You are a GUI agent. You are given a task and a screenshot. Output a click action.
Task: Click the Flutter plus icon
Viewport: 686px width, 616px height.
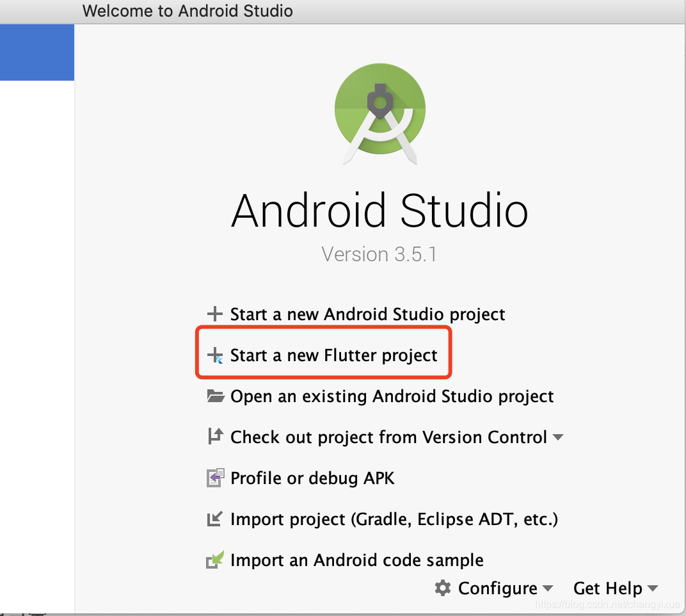[x=215, y=355]
